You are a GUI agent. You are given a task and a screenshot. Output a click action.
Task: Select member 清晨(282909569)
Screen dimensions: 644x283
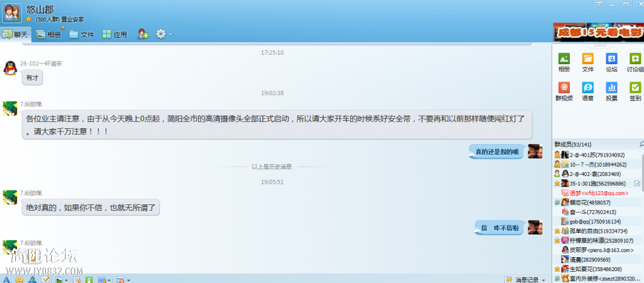click(x=597, y=260)
